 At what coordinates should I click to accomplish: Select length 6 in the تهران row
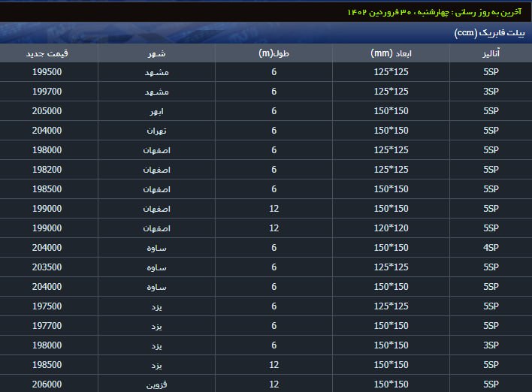click(274, 131)
